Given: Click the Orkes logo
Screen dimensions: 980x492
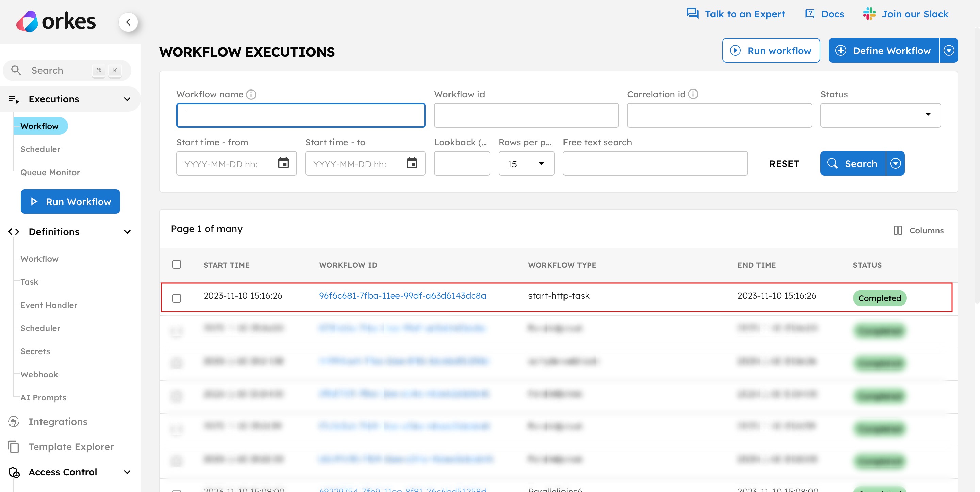Looking at the screenshot, I should tap(56, 21).
